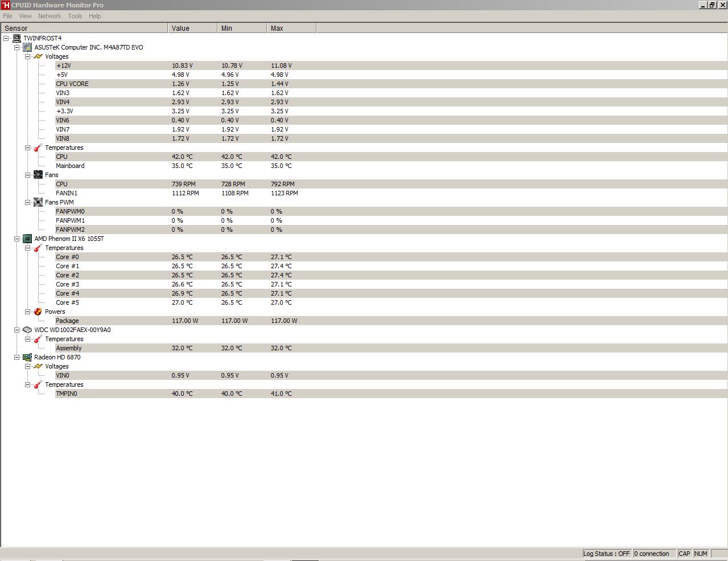
Task: Select the VIN0 voltage row
Action: (x=391, y=375)
